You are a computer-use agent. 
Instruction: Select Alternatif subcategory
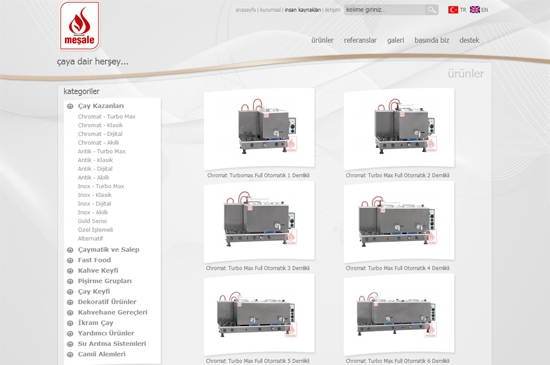tap(90, 238)
